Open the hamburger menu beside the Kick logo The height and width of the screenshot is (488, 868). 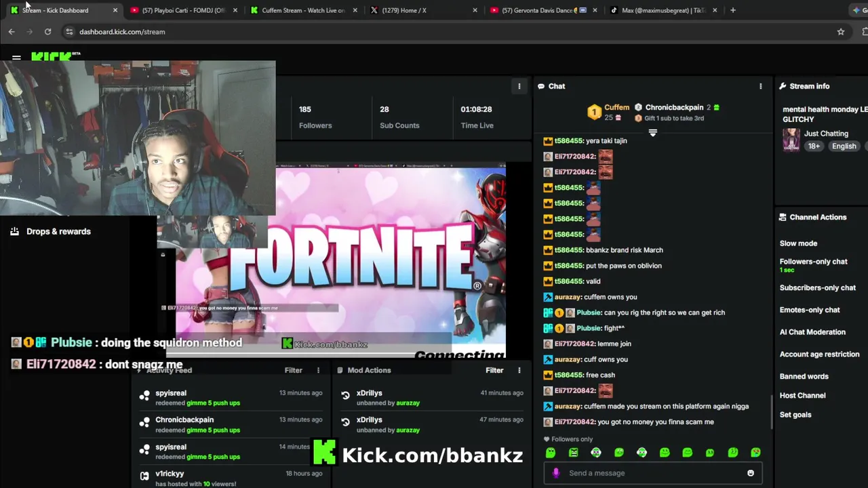point(16,58)
